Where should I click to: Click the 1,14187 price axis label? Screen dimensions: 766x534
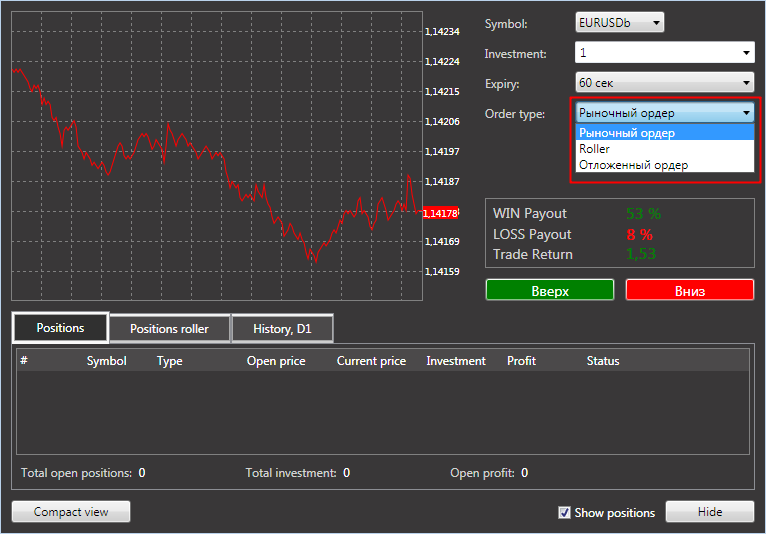pyautogui.click(x=442, y=181)
